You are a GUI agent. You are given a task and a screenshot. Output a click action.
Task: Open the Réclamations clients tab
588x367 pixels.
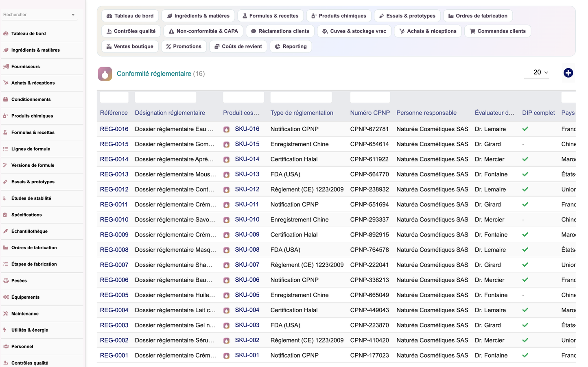(280, 31)
